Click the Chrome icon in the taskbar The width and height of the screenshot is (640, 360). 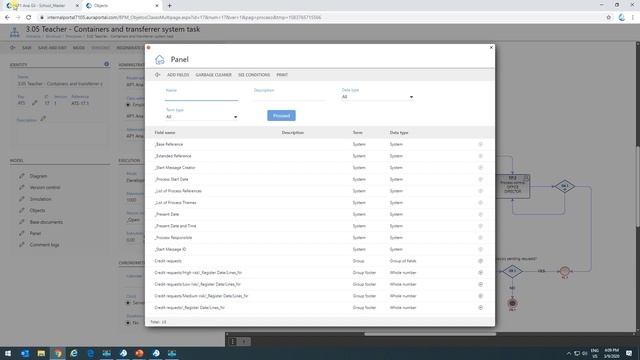(x=58, y=353)
